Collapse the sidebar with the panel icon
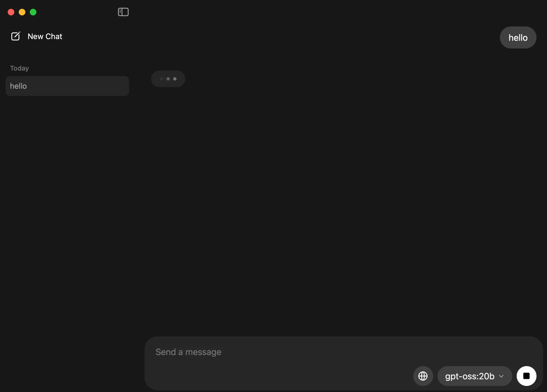This screenshot has height=392, width=547. point(123,12)
